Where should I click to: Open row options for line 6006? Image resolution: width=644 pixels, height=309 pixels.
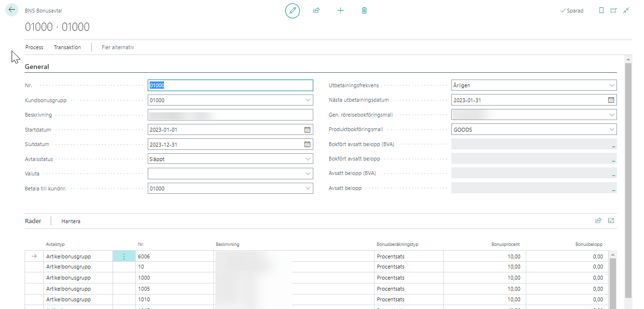[124, 256]
